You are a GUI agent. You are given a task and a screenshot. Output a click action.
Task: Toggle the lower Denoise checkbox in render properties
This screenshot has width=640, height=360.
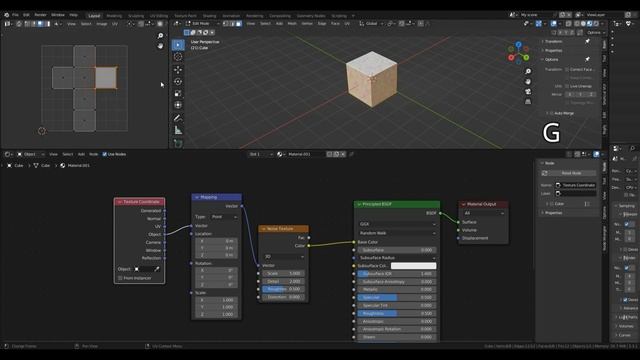pos(625,300)
